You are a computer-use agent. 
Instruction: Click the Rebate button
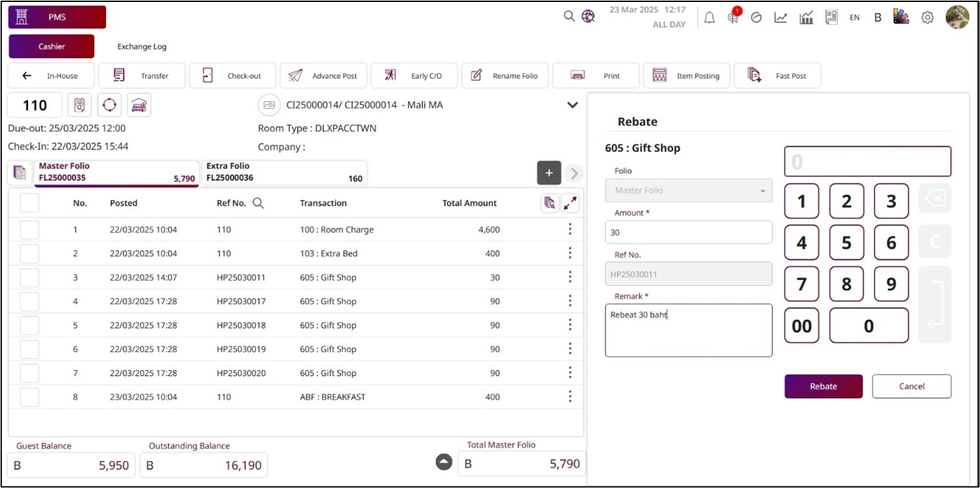[x=823, y=386]
